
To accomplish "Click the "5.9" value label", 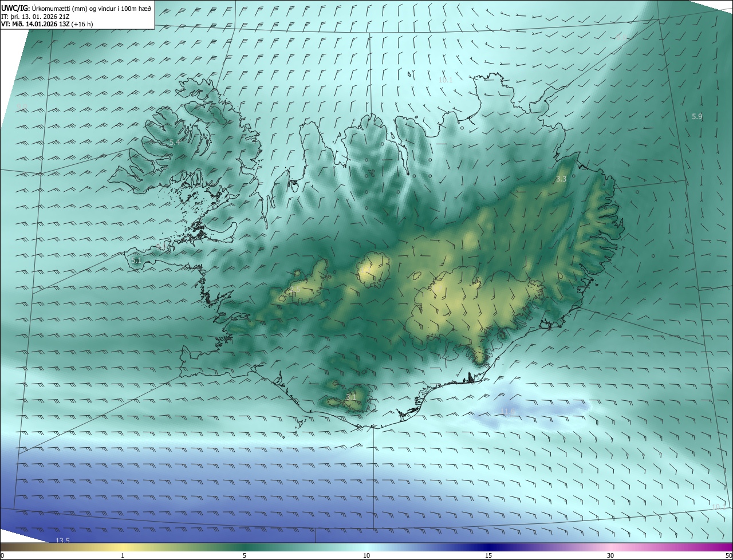I will 697,117.
